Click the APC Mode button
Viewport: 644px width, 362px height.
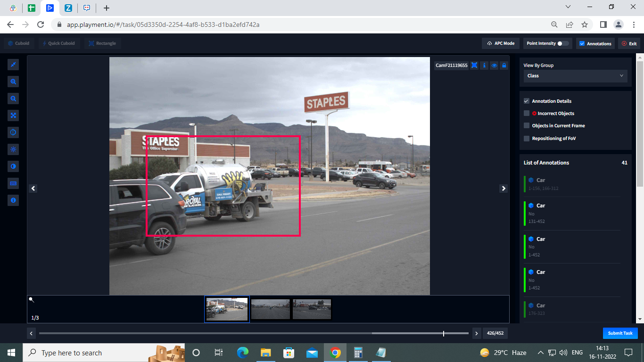pos(501,43)
